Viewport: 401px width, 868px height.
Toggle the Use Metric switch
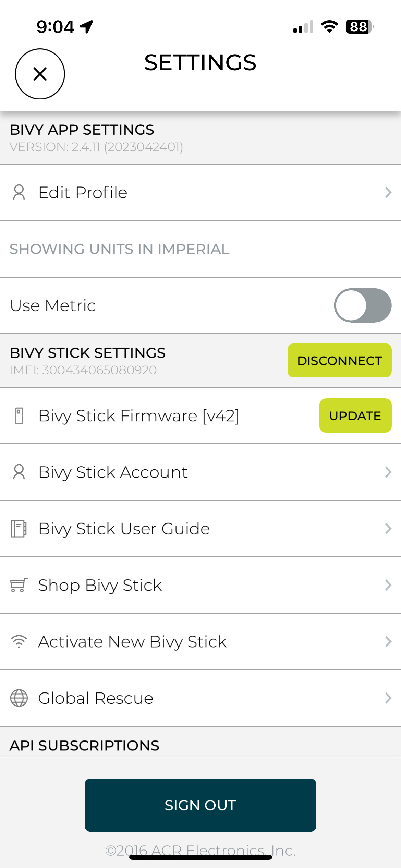click(363, 305)
